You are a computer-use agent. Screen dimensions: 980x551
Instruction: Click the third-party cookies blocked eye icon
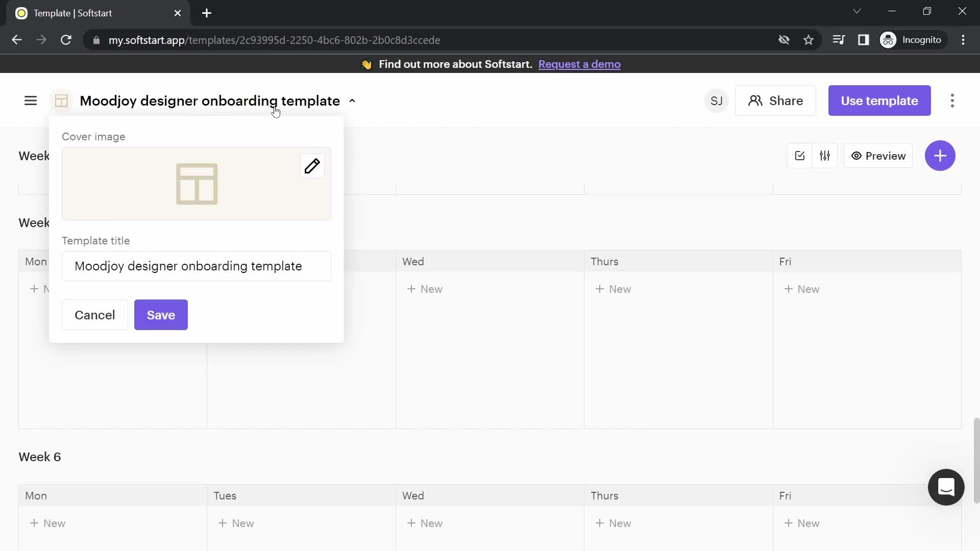coord(784,40)
